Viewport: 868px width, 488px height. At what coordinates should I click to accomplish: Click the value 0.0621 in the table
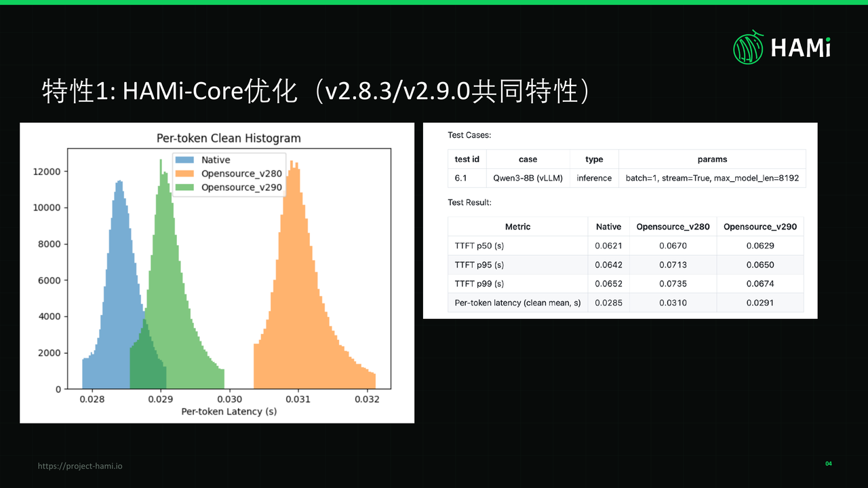coord(608,246)
